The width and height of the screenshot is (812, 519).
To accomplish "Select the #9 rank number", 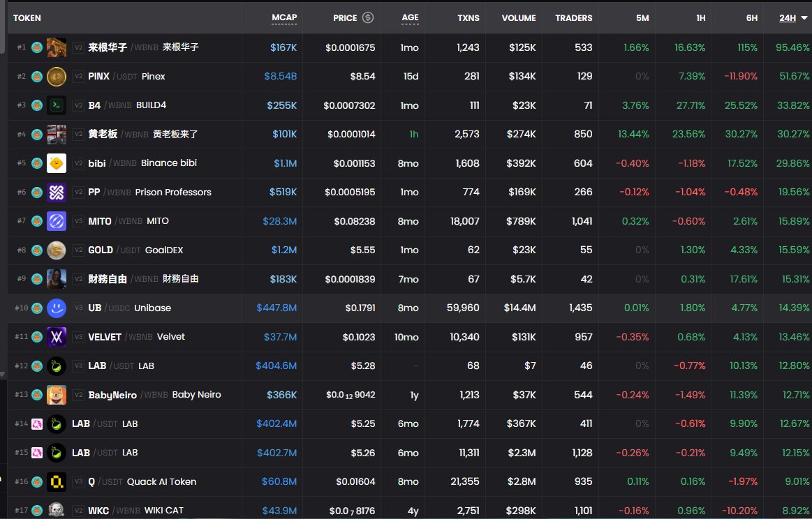I will (x=21, y=279).
